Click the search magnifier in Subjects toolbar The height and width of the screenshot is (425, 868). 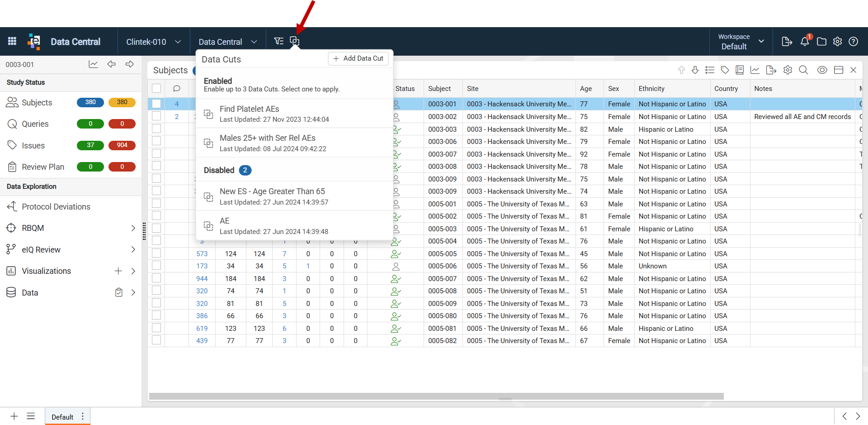[803, 70]
